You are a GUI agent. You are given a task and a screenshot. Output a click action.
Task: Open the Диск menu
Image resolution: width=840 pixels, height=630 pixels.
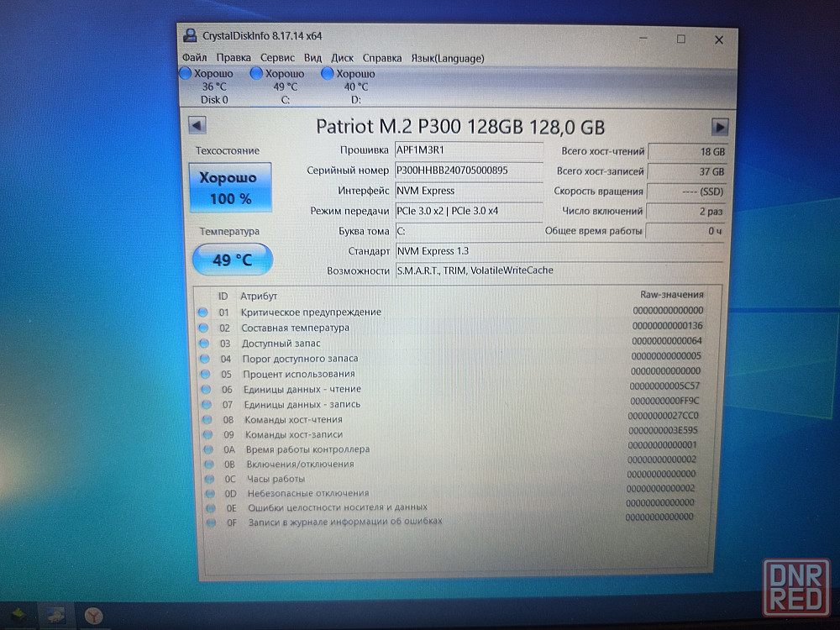(342, 58)
